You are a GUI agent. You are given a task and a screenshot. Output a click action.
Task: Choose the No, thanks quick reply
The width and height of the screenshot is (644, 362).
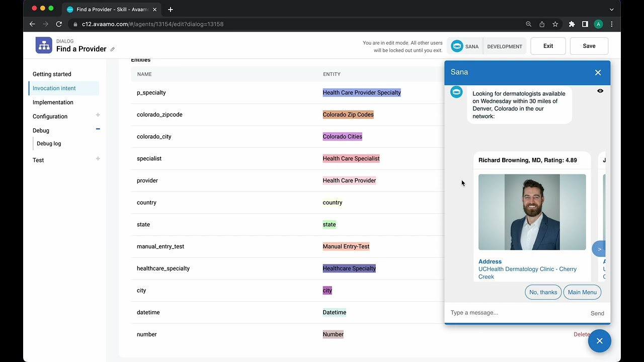click(x=543, y=292)
